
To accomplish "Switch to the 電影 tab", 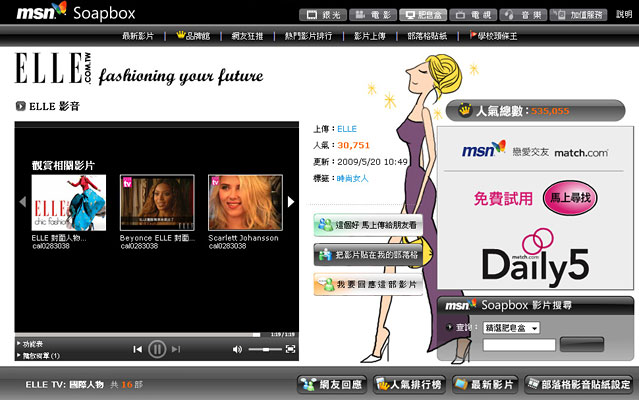I will click(x=373, y=15).
